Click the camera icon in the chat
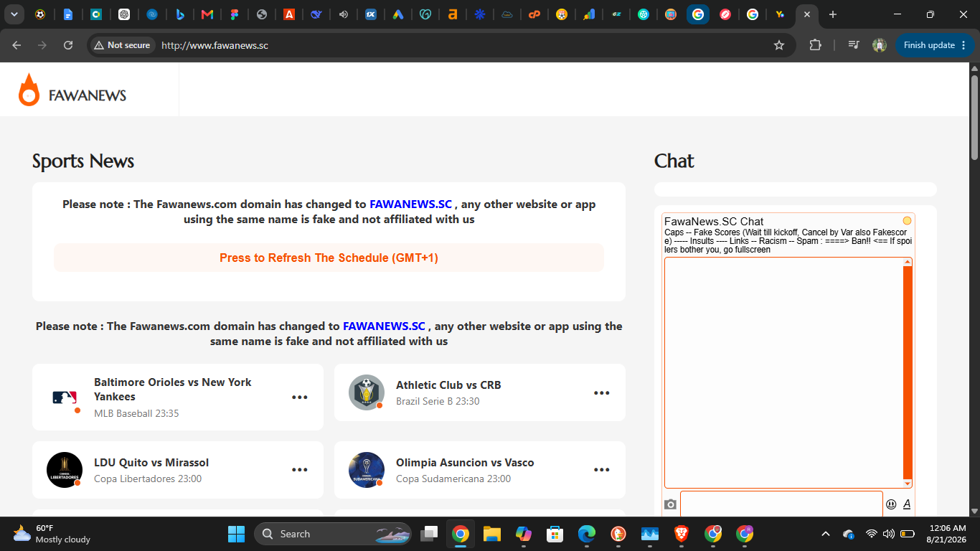This screenshot has height=551, width=980. [x=670, y=504]
